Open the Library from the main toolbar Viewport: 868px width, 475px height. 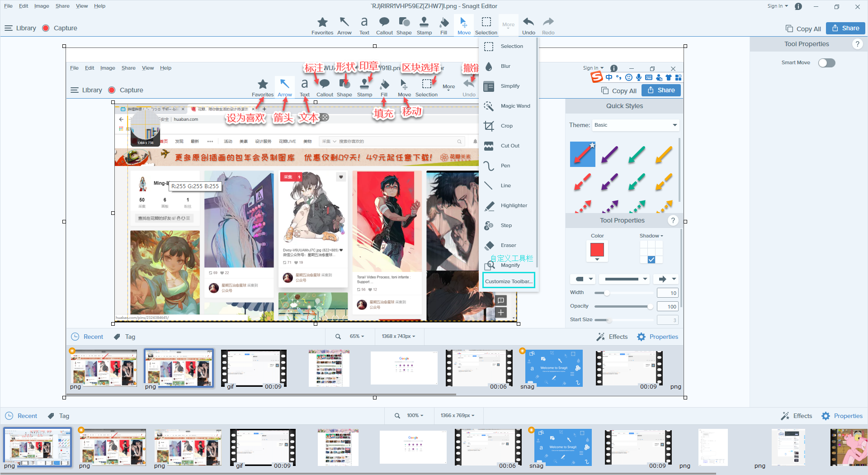20,28
